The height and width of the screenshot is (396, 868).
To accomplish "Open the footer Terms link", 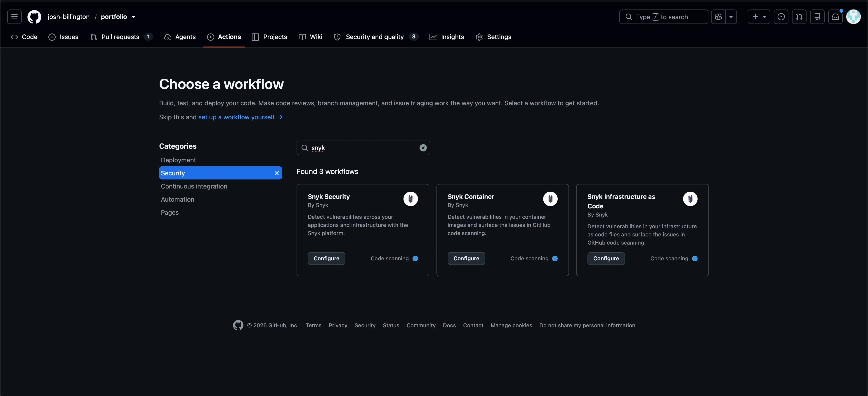I will point(313,325).
